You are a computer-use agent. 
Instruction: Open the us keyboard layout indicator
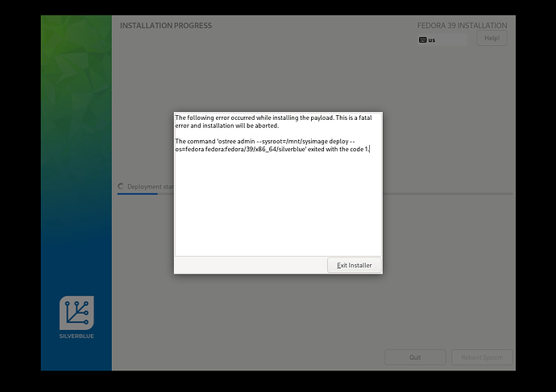click(x=442, y=39)
